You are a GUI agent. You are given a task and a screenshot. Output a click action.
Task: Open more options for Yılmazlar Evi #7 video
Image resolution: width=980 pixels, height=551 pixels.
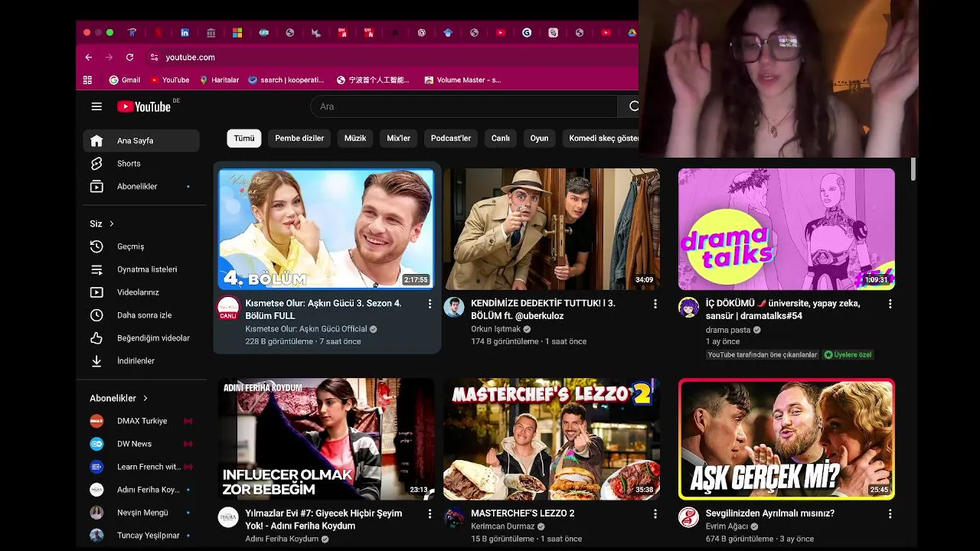click(430, 514)
